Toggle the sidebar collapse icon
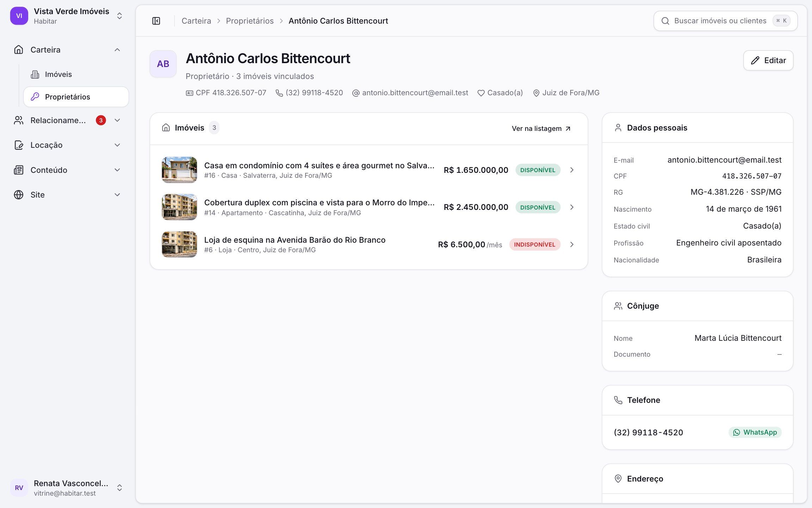The height and width of the screenshot is (508, 812). click(x=156, y=21)
